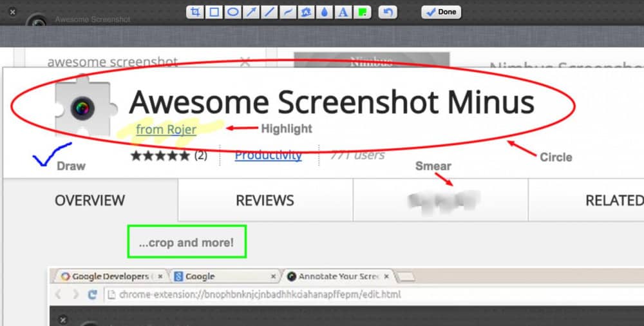Open the green color picker swatch
The height and width of the screenshot is (326, 644).
(x=362, y=12)
